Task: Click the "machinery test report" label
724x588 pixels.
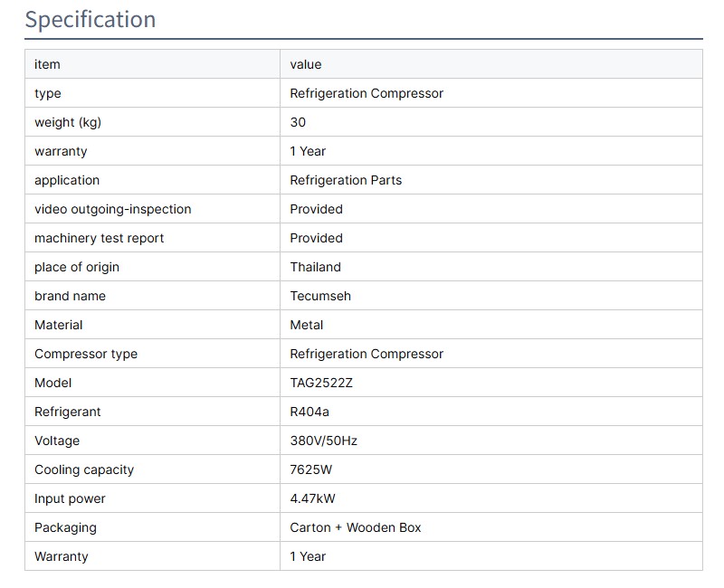Action: [x=100, y=238]
